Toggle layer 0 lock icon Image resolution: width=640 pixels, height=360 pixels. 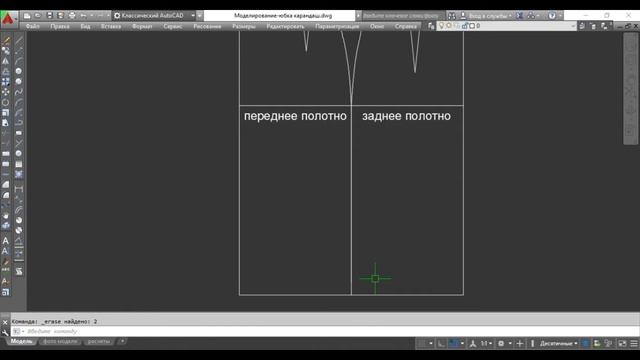tap(464, 26)
